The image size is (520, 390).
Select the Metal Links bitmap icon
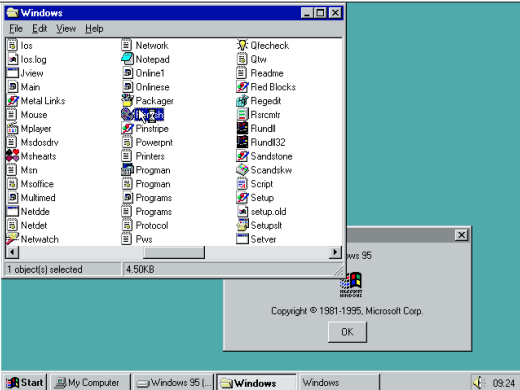pos(12,100)
